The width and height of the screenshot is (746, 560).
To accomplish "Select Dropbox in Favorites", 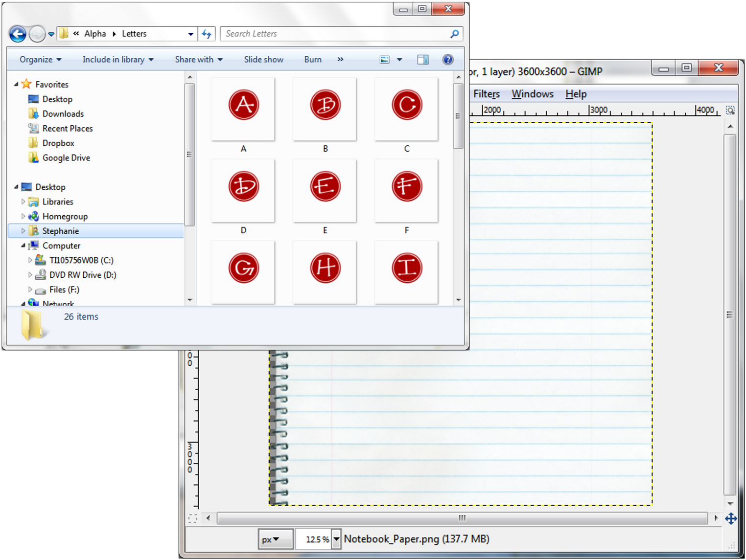I will pos(58,143).
